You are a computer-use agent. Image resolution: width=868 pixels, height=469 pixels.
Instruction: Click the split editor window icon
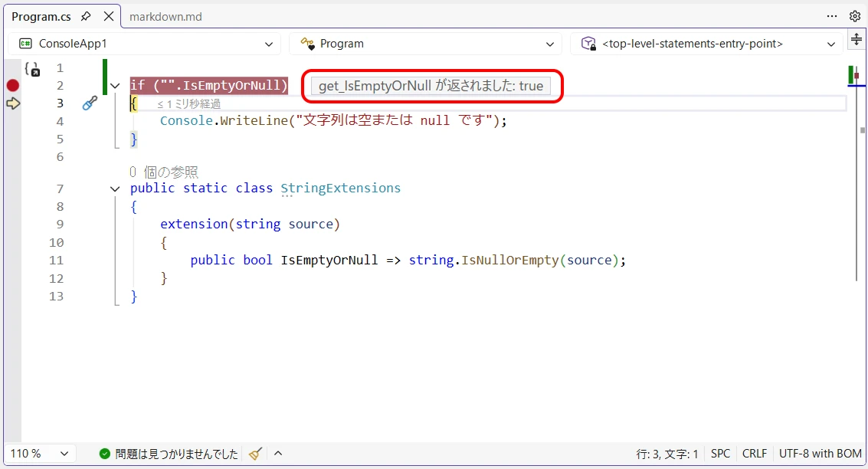(857, 41)
